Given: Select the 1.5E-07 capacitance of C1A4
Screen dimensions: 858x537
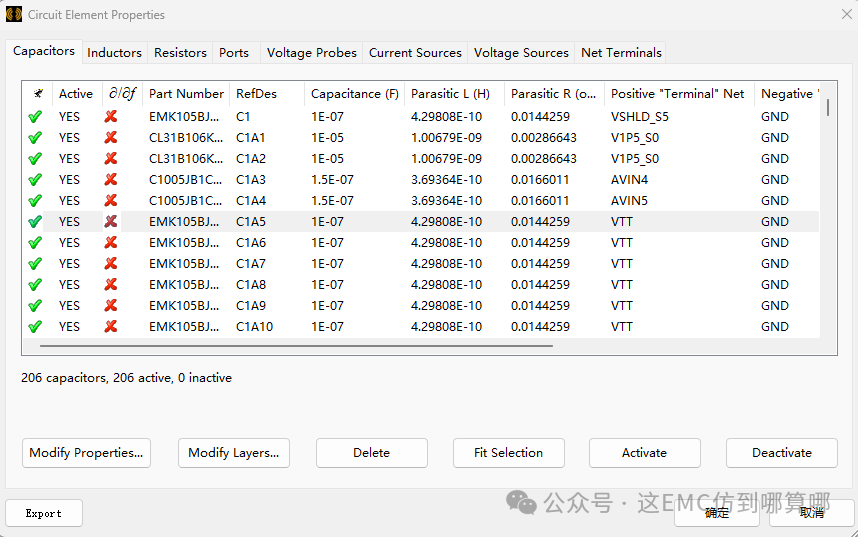Looking at the screenshot, I should pos(332,200).
